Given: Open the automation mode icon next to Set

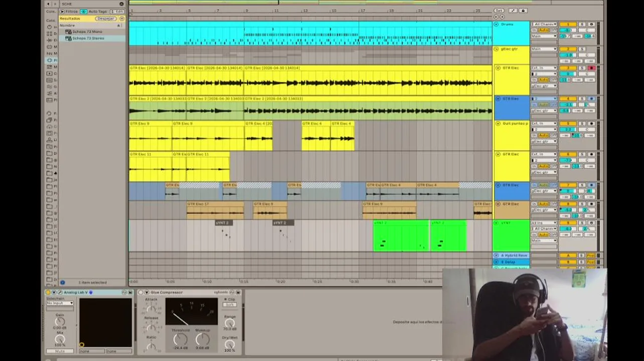Looking at the screenshot, I should (x=513, y=11).
